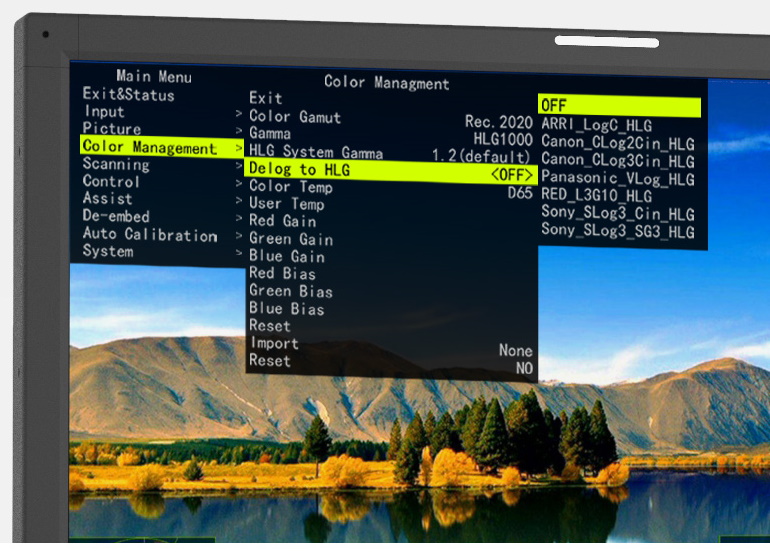Select the Blue Gain setting
This screenshot has height=559, width=770.
point(287,256)
